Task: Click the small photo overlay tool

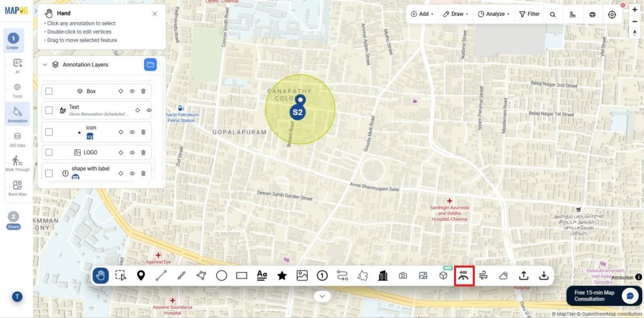Action: 423,276
